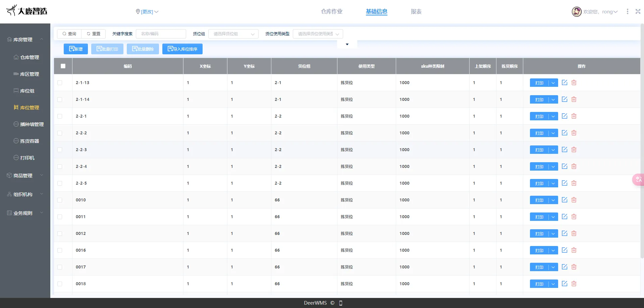
Task: Click the user avatar icon
Action: pos(577,12)
